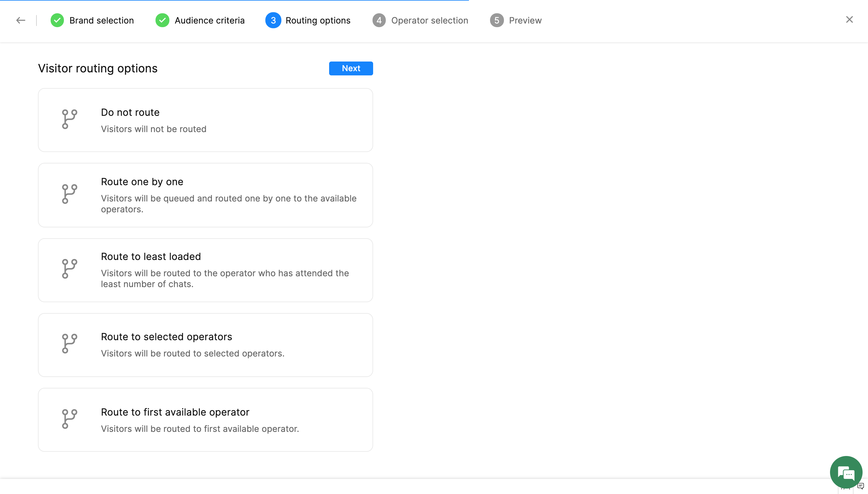Viewport: 868px width, 494px height.
Task: Go to the Brand selection step
Action: (101, 21)
